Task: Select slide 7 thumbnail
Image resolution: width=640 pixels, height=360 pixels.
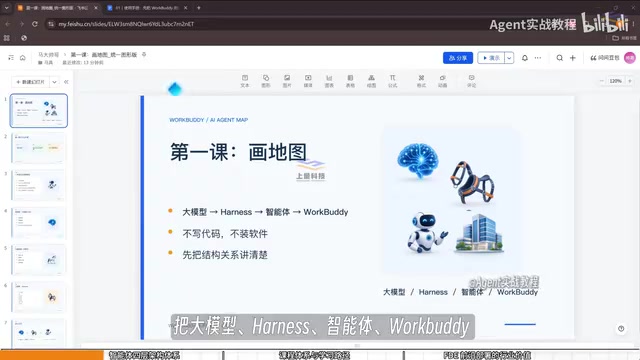Action: pos(38,333)
